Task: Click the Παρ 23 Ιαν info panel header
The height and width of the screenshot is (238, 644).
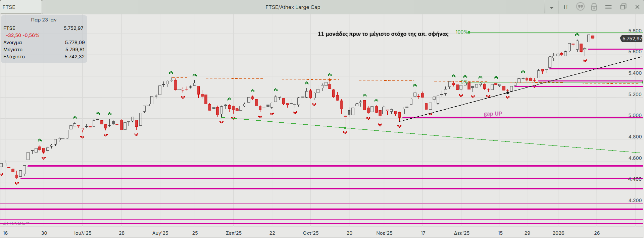Action: point(44,20)
